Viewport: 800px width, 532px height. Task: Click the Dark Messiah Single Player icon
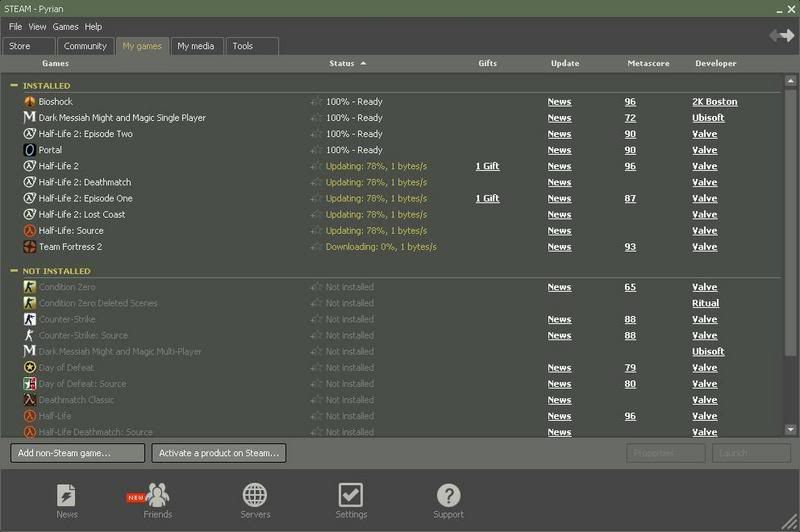point(30,117)
